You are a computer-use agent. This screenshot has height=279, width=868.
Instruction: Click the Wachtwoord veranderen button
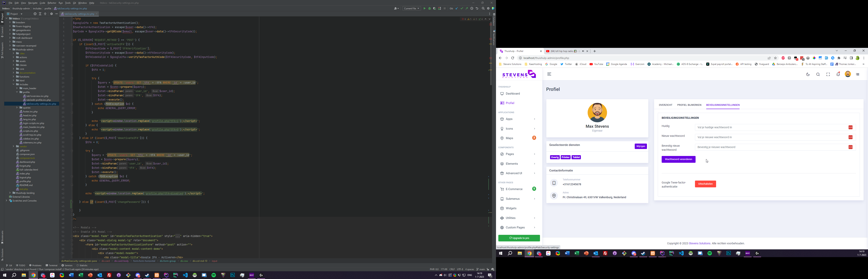click(x=678, y=159)
